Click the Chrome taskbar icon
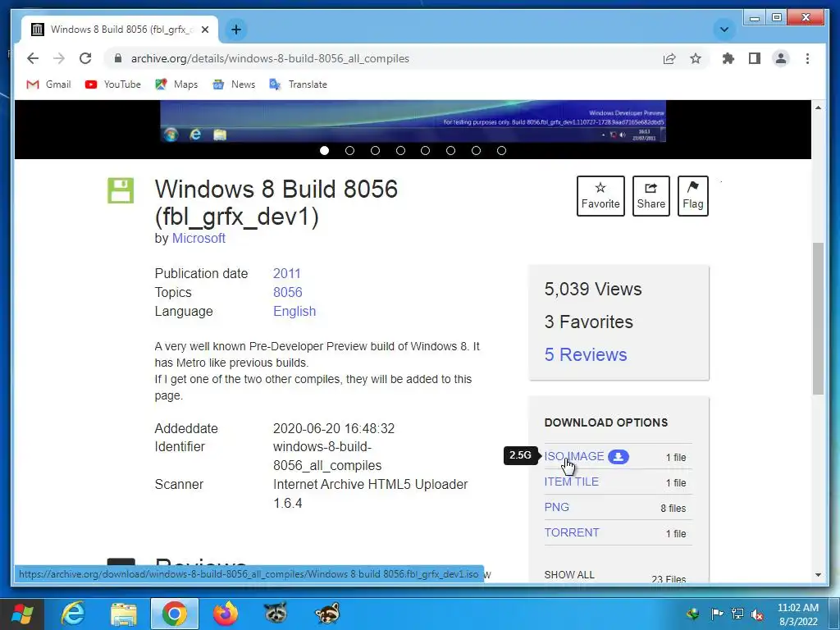This screenshot has height=630, width=840. click(175, 614)
